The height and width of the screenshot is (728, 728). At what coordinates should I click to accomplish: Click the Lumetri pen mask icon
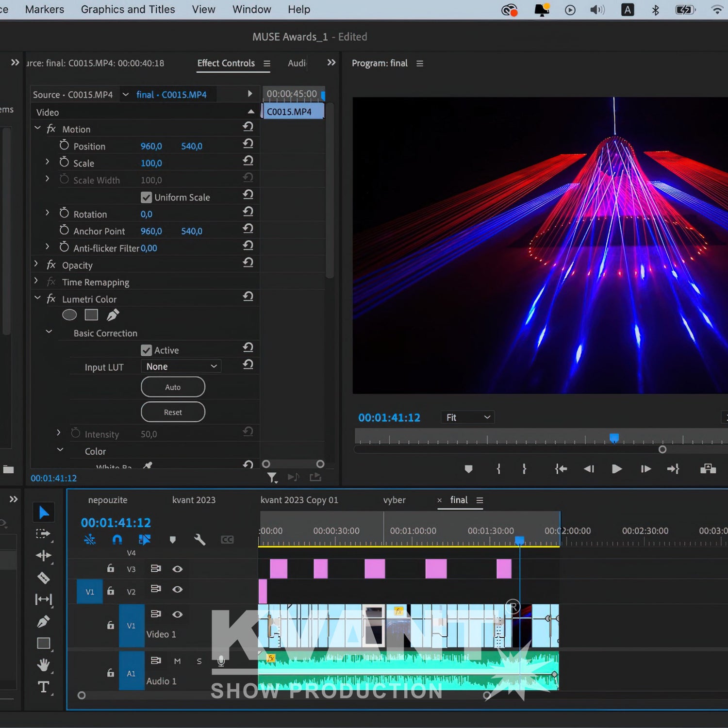tap(113, 315)
